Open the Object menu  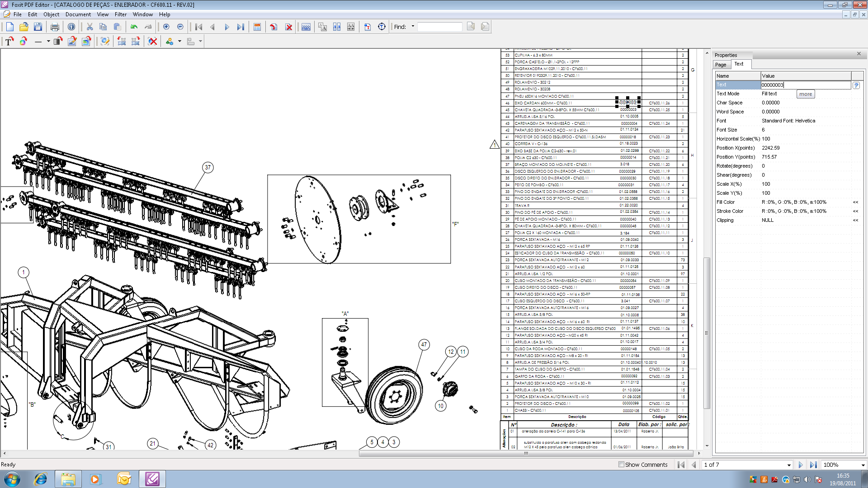pyautogui.click(x=51, y=14)
